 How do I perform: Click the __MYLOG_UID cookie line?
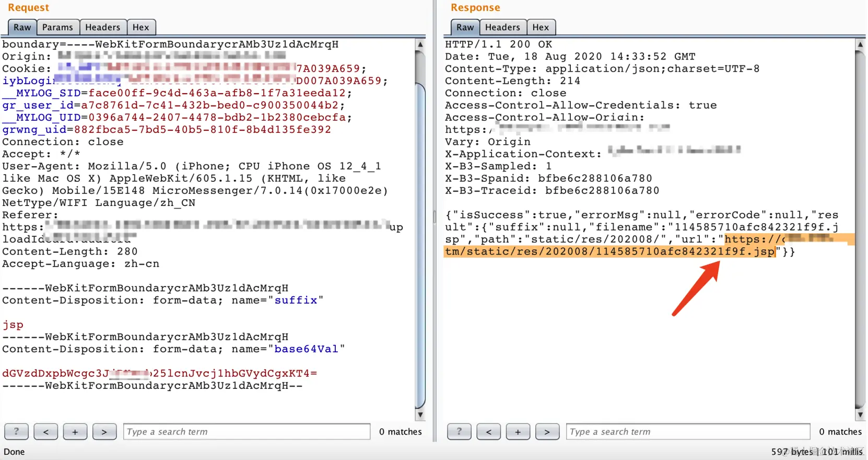[177, 118]
